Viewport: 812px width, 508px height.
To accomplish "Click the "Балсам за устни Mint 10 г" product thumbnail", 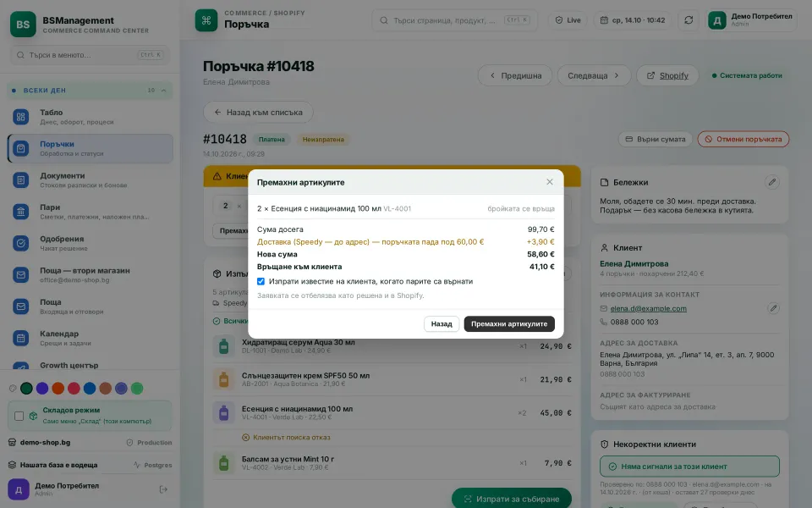I will coord(223,463).
